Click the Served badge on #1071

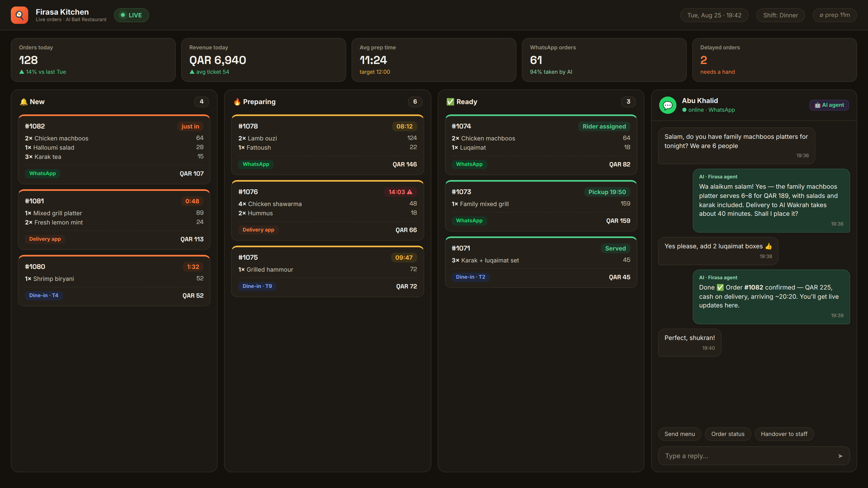[x=615, y=248]
